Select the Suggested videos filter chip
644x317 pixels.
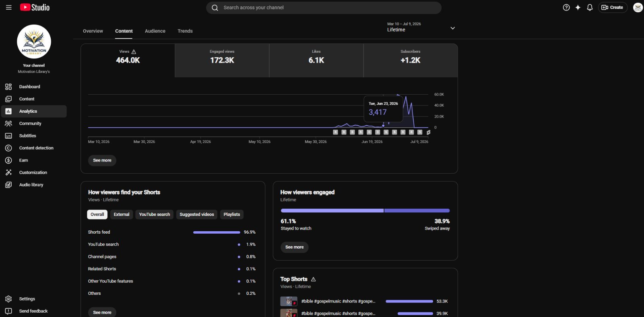click(197, 215)
